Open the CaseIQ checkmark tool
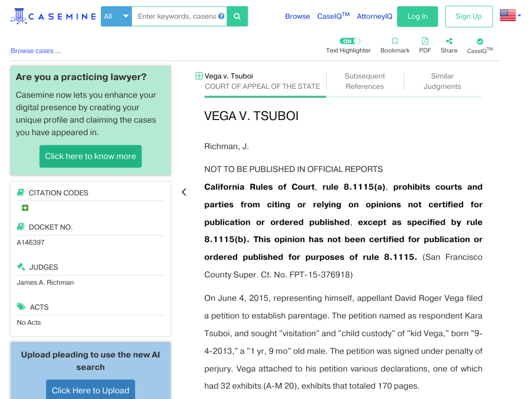The width and height of the screenshot is (532, 399). tap(480, 46)
